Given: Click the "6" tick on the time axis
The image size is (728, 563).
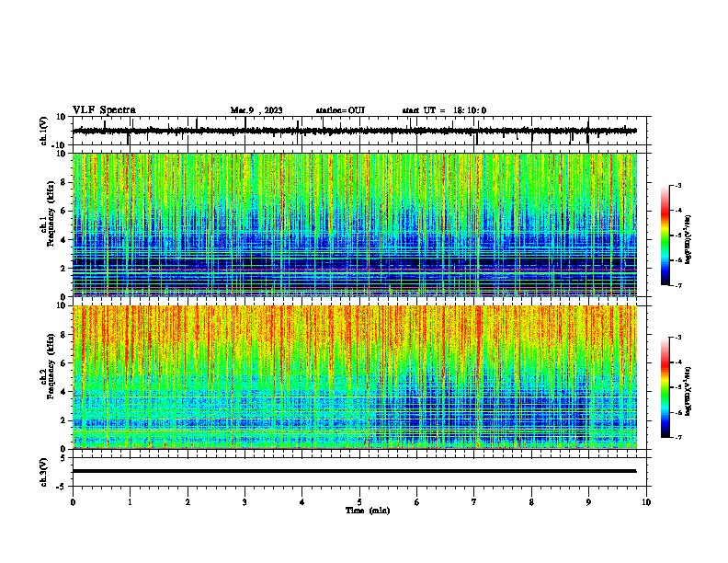Looking at the screenshot, I should tap(417, 502).
